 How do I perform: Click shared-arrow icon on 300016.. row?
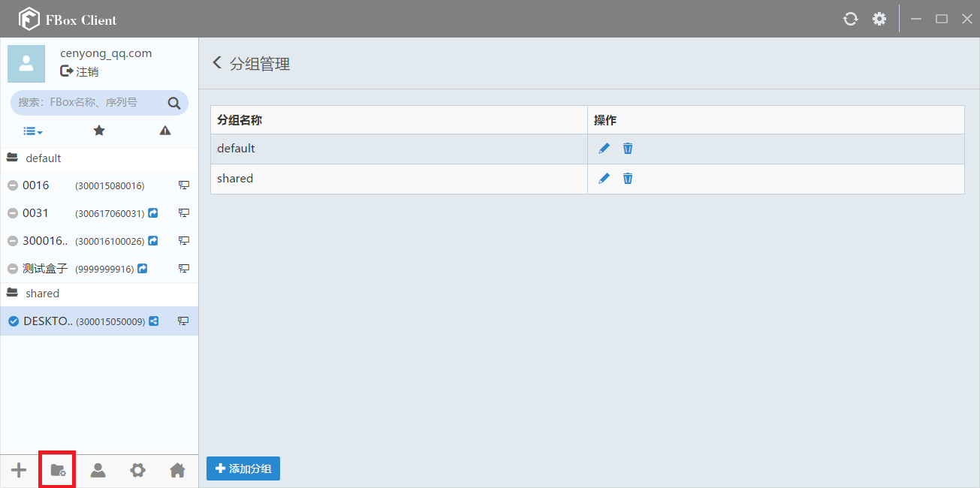click(x=153, y=241)
